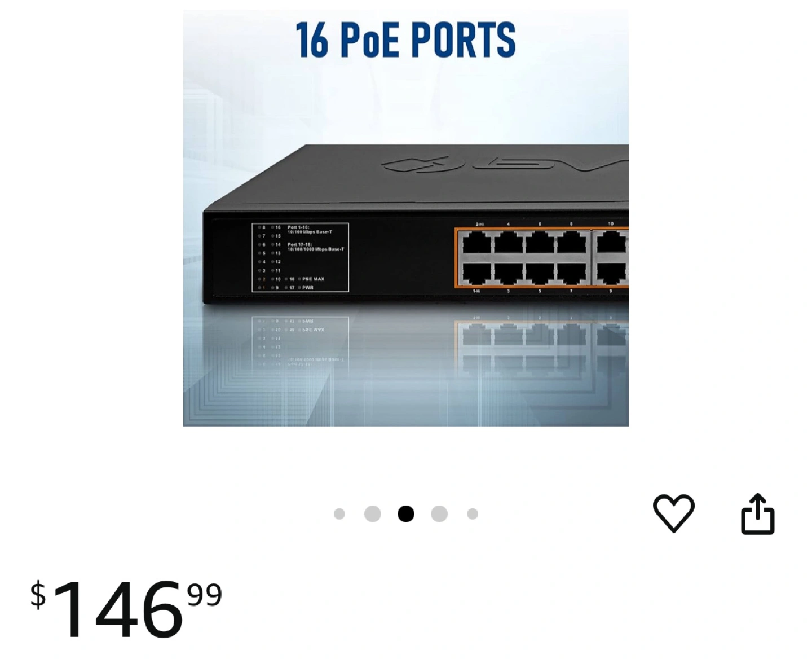Open the PoE switch product image fullscreen

pos(406,217)
